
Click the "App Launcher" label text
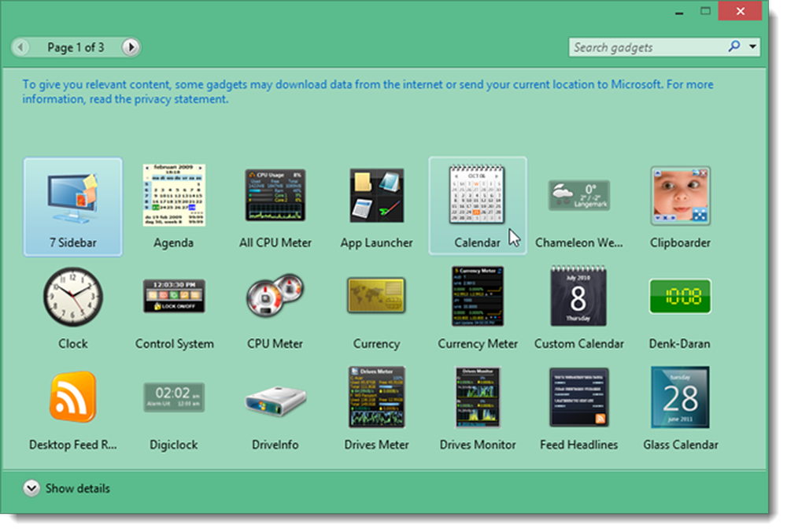click(x=376, y=243)
